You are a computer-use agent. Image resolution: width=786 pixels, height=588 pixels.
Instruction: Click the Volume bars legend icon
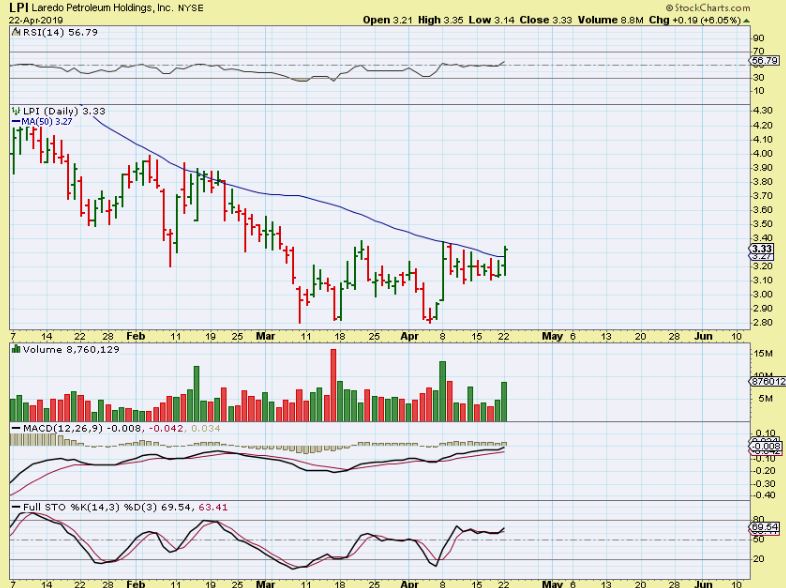[14, 350]
